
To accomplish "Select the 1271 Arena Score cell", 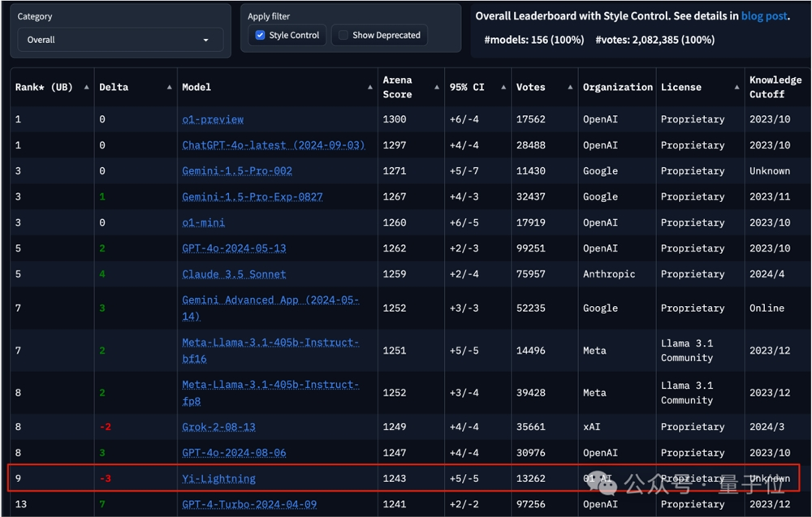I will point(395,171).
